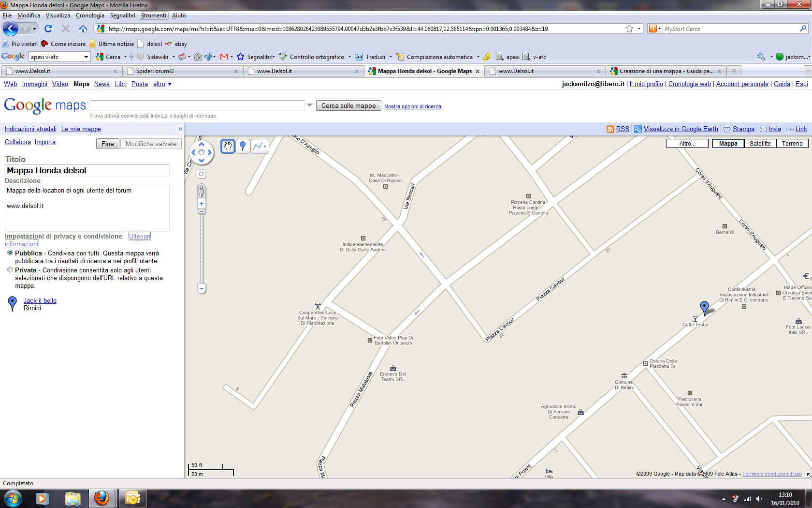This screenshot has height=508, width=812.
Task: Expand the maps search field dropdown arrow
Action: pos(310,105)
